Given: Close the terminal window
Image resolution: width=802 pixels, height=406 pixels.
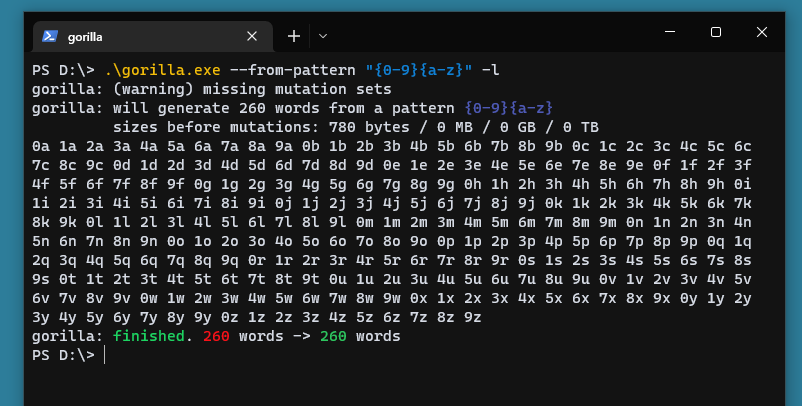Looking at the screenshot, I should click(x=762, y=32).
